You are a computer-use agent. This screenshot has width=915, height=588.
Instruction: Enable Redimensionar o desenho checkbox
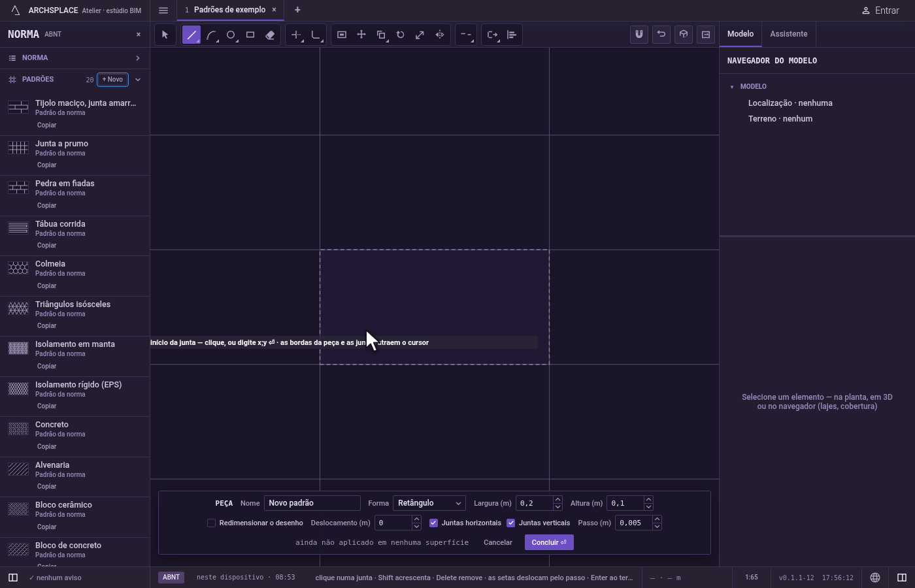point(211,523)
